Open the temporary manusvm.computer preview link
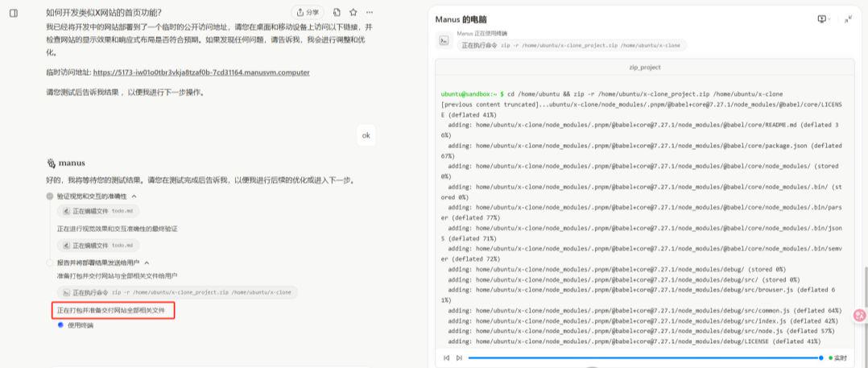Viewport: 868px width, 368px height. coord(201,72)
